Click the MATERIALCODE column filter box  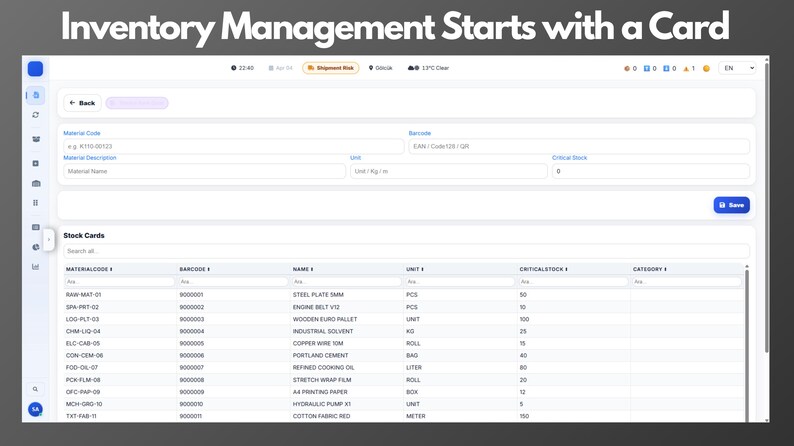click(120, 281)
